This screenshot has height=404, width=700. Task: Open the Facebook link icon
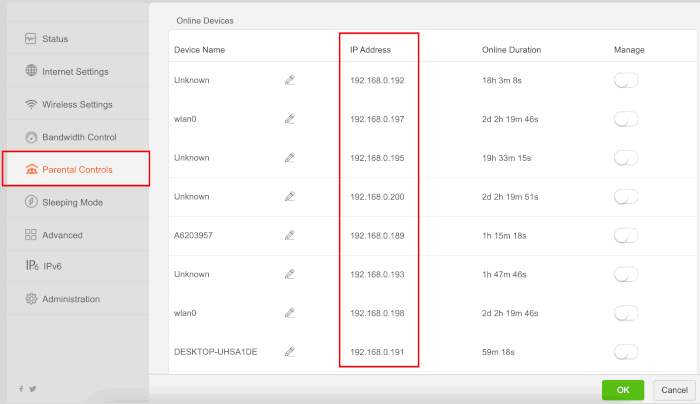pyautogui.click(x=21, y=389)
